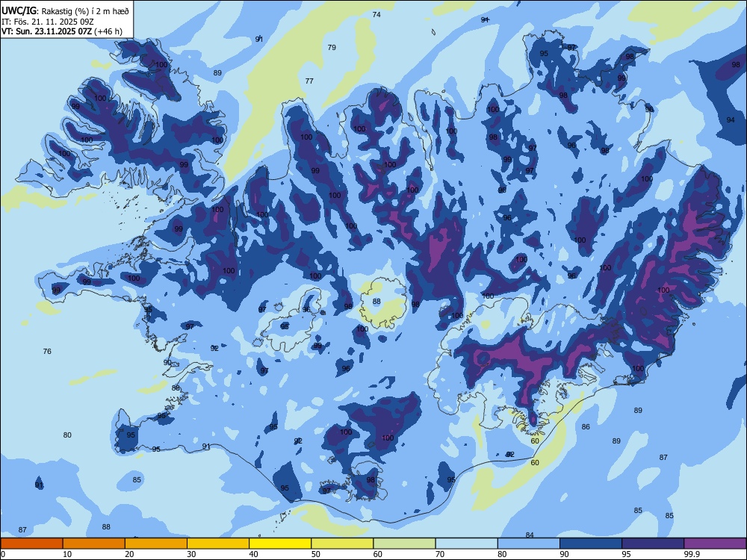Click the 50–60 pale yellow legend swatch
Viewport: 747px width, 560px height.
pos(342,544)
